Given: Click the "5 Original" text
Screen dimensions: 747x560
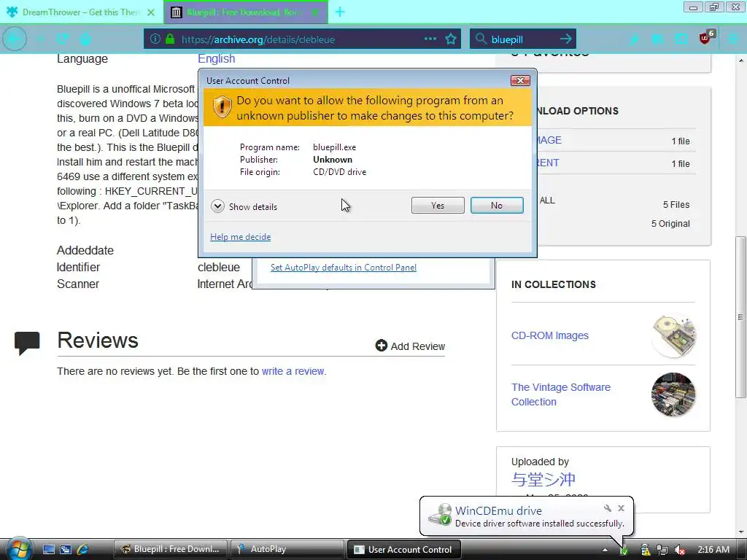Looking at the screenshot, I should coord(670,223).
